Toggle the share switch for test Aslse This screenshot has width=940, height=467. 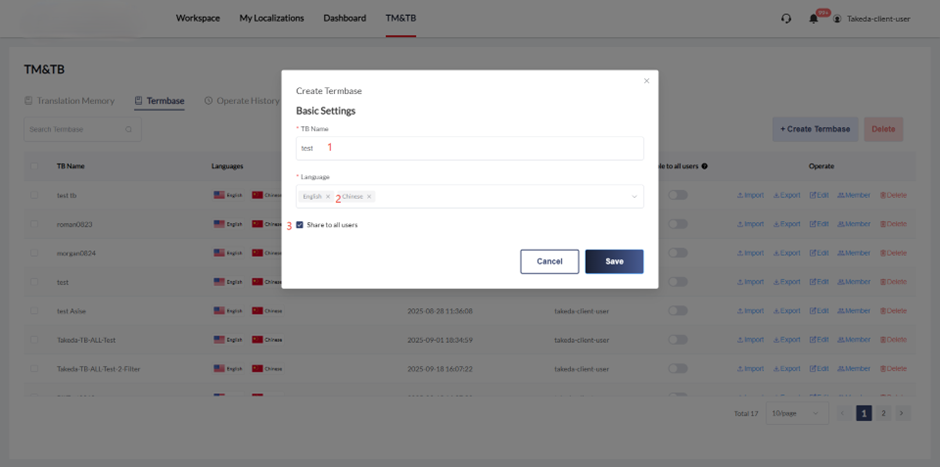tap(678, 311)
